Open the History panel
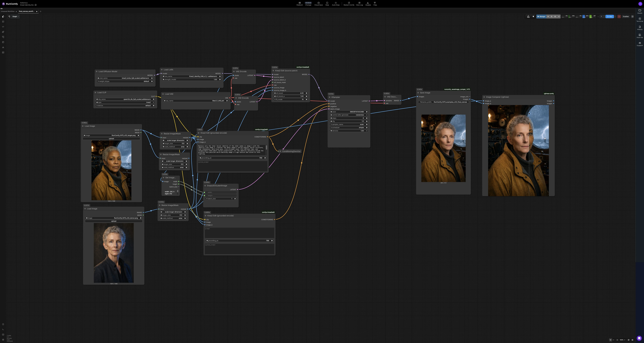This screenshot has width=644, height=343. pyautogui.click(x=640, y=28)
